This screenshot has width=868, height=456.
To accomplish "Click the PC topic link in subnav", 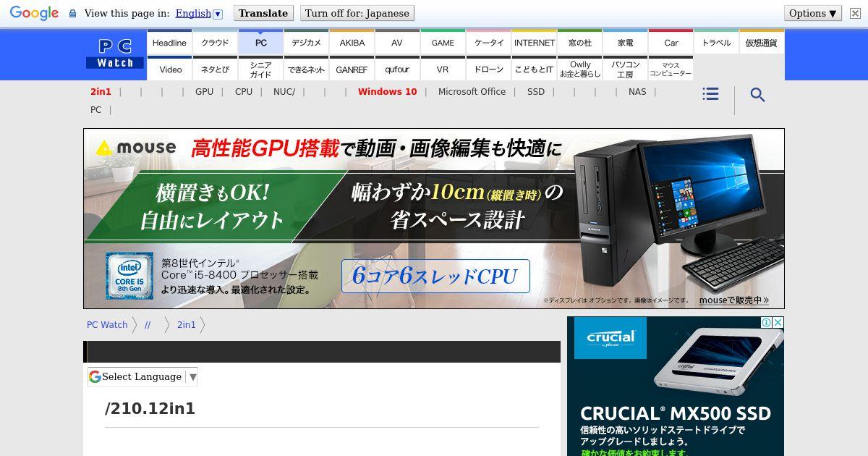I will (95, 110).
